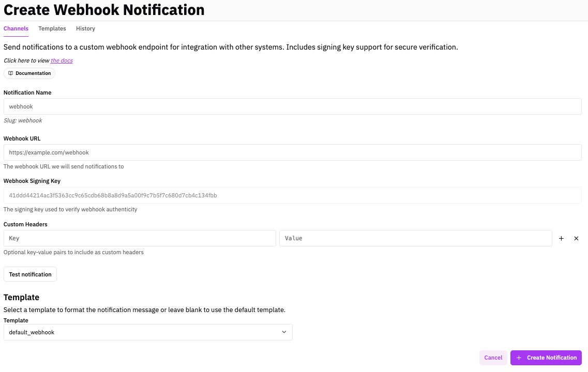
Task: Create the webhook notification
Action: (x=546, y=357)
